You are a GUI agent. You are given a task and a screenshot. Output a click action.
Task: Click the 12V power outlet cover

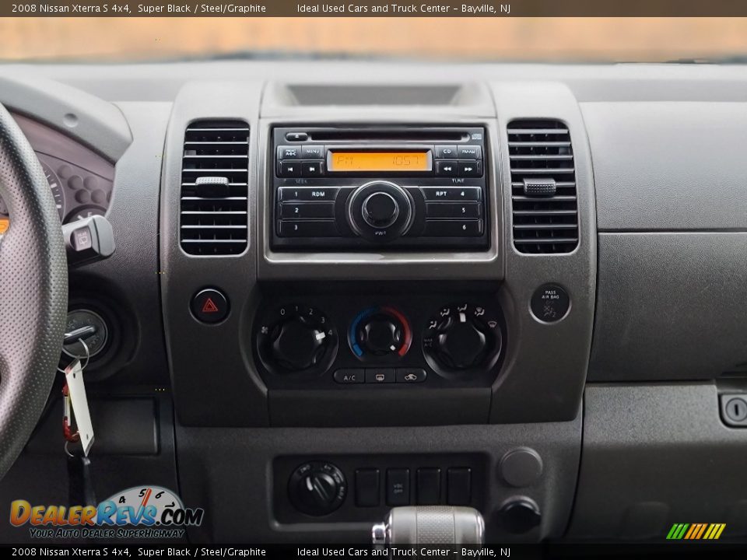(x=518, y=515)
